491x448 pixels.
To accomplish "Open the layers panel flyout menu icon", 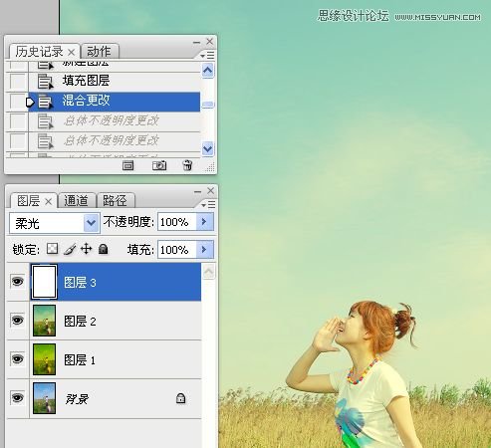I will click(x=208, y=205).
